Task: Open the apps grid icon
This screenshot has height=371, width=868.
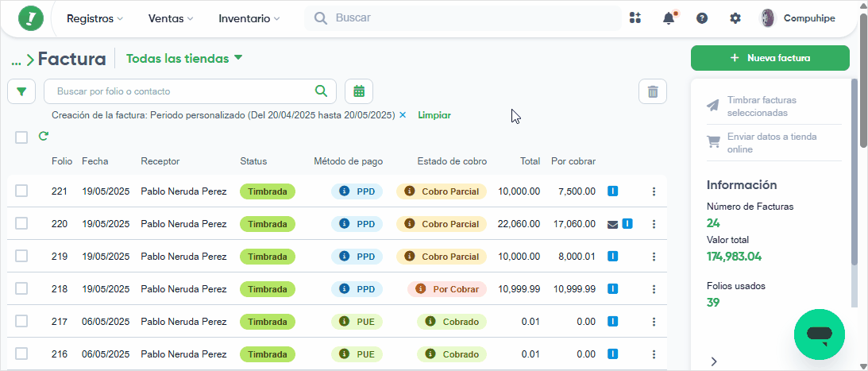Action: pyautogui.click(x=635, y=18)
